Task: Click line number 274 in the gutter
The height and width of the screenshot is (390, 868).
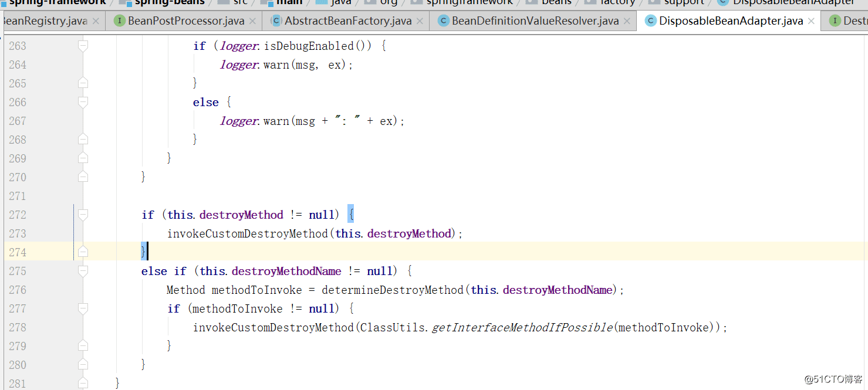Action: (18, 252)
